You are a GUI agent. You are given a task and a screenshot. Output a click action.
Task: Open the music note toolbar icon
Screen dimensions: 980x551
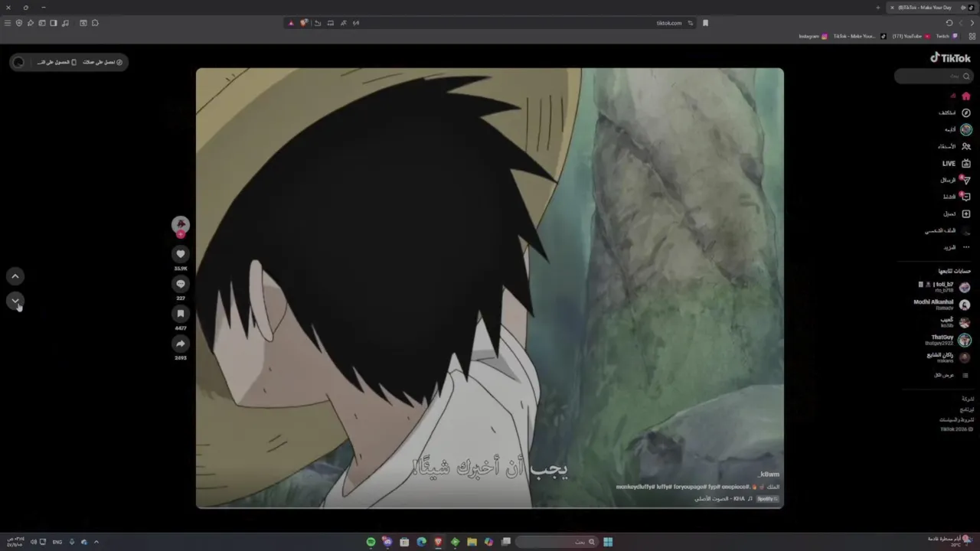point(65,23)
